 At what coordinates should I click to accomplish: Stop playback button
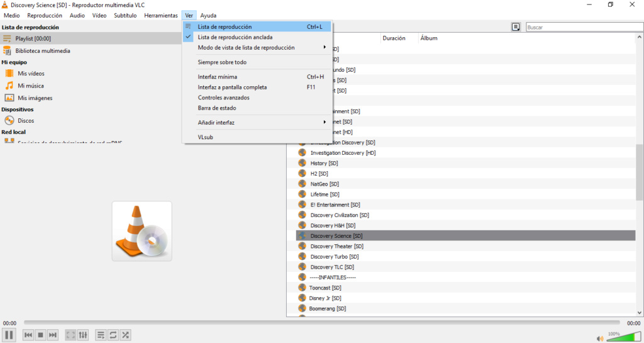41,335
